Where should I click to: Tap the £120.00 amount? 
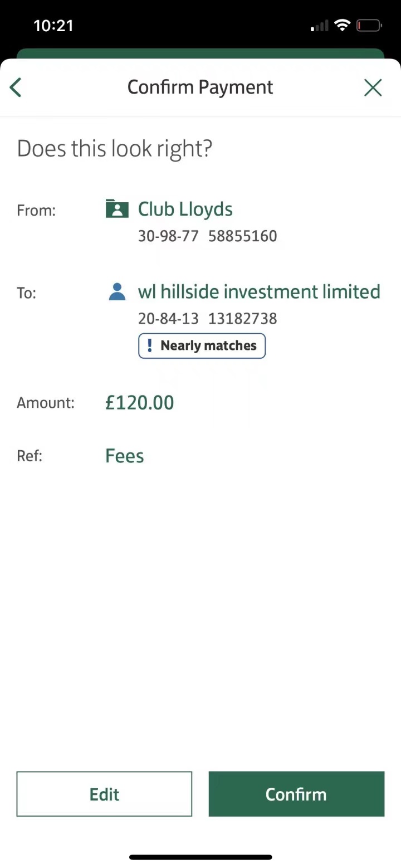(x=140, y=402)
